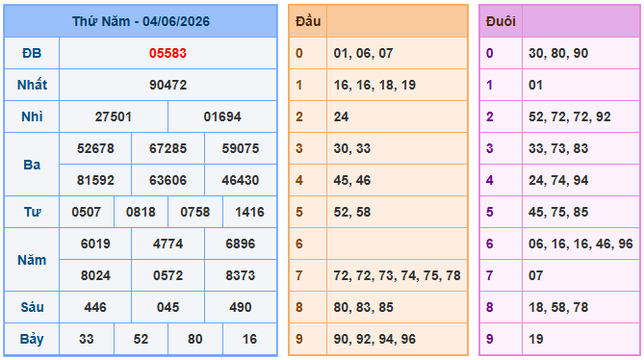Select Đuôi values 24, 74, 94
Image resolution: width=644 pixels, height=360 pixels.
558,180
